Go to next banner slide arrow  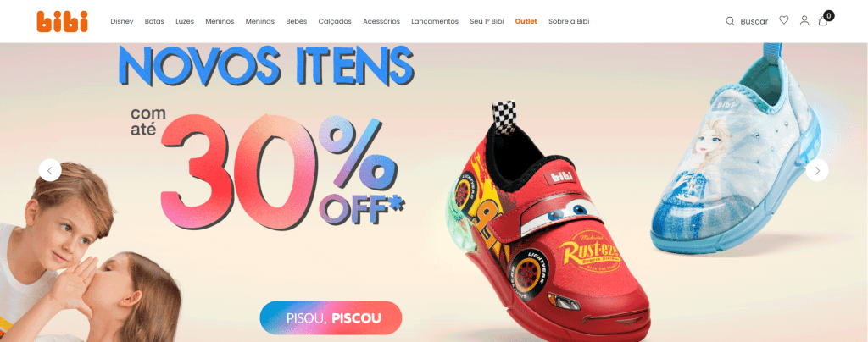[x=817, y=170]
